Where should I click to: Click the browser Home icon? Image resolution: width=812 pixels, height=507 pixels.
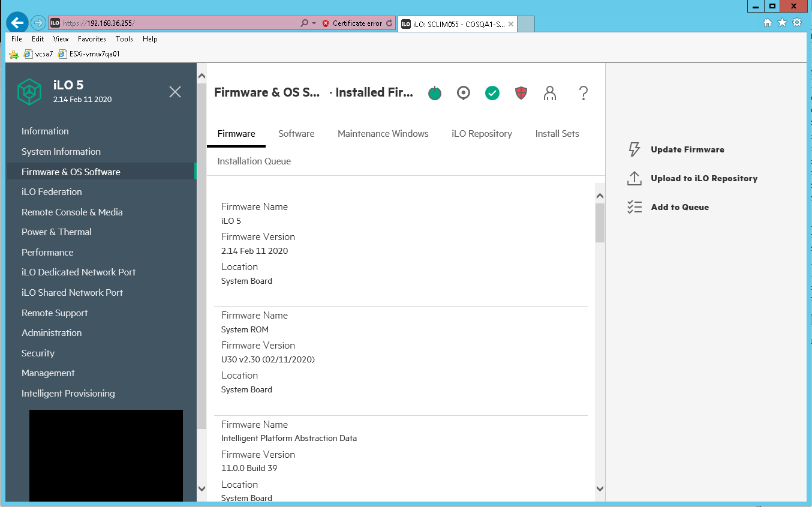pyautogui.click(x=767, y=22)
